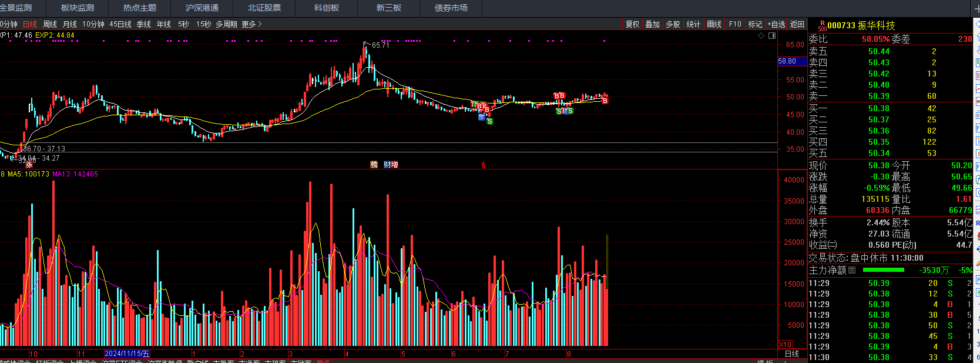Click the 返回 back button
980x363 pixels.
click(797, 24)
